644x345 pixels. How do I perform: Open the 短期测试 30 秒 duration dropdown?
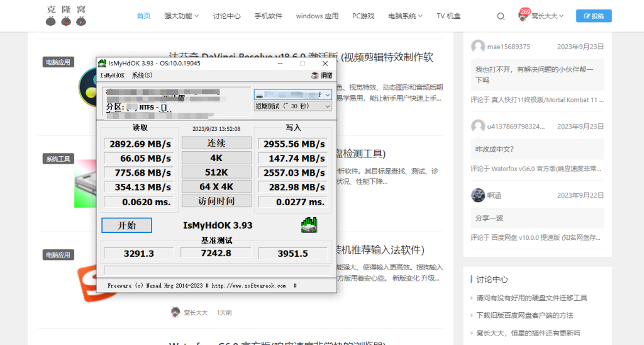(x=293, y=106)
